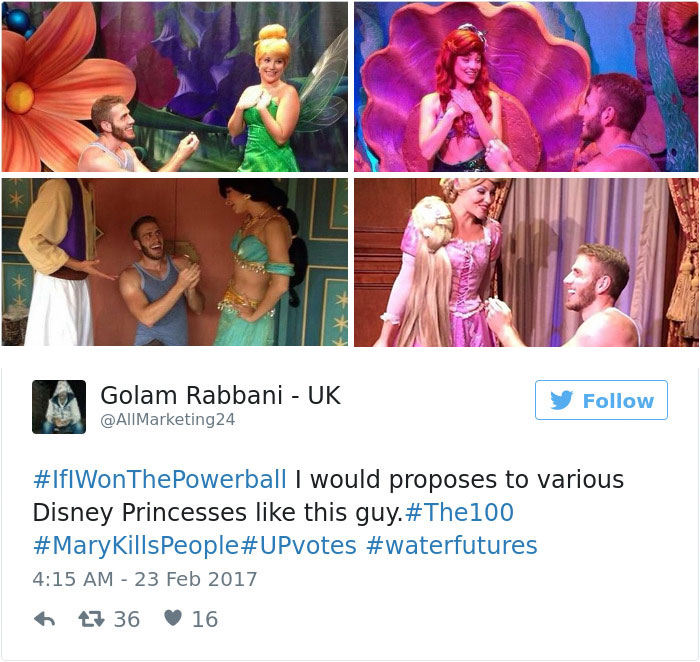Click the Twitter bird icon
Screen dimensions: 700x662
point(561,400)
